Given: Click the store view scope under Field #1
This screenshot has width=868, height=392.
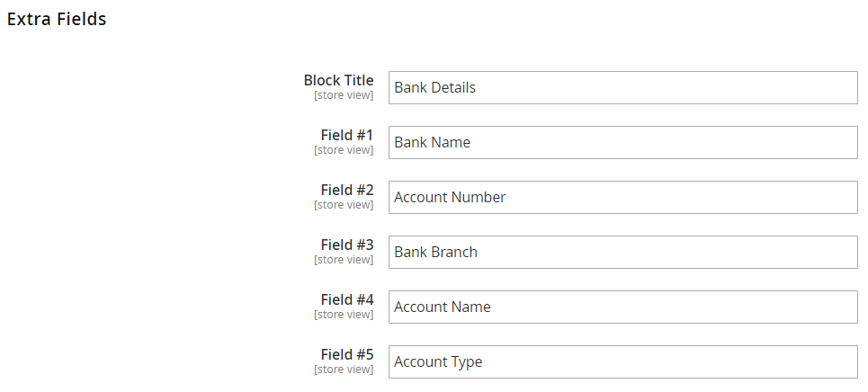Looking at the screenshot, I should click(344, 150).
